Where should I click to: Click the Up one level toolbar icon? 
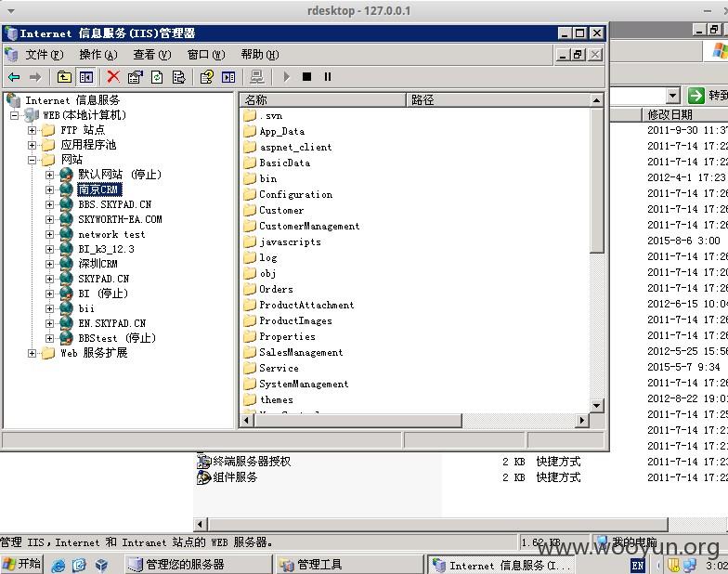[x=64, y=77]
